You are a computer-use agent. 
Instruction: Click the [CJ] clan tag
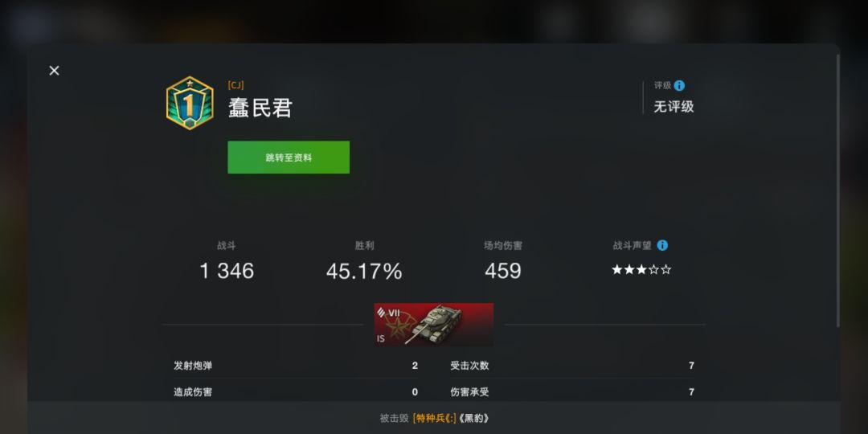(235, 85)
